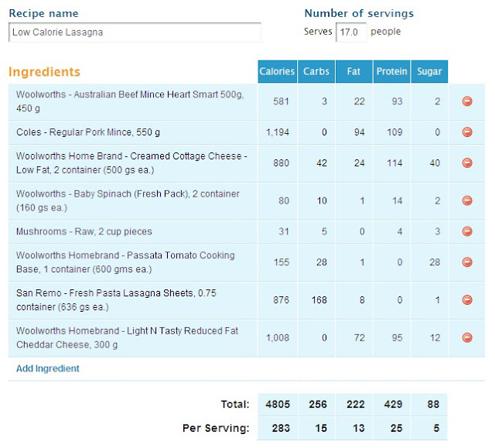The image size is (495, 448).
Task: Select the Baby Spinach ingredient name
Action: pyautogui.click(x=128, y=200)
